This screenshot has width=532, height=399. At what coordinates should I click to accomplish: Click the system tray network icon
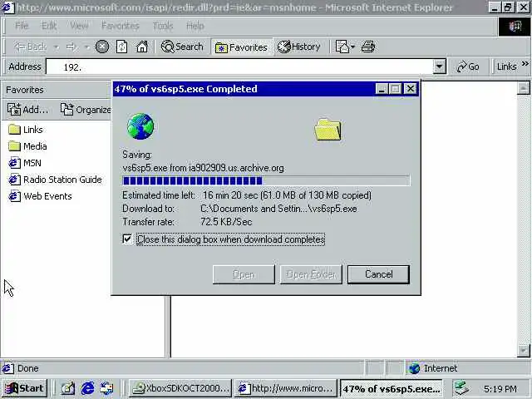coord(461,388)
